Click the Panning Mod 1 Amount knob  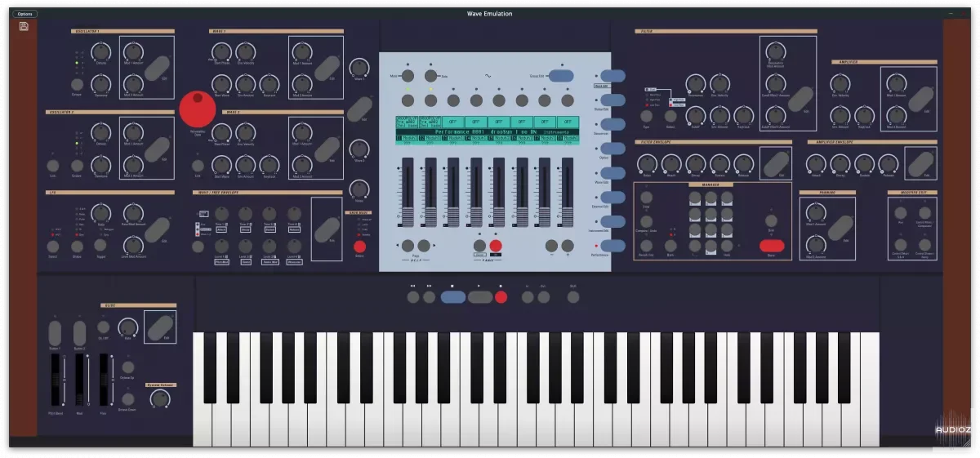coord(817,214)
